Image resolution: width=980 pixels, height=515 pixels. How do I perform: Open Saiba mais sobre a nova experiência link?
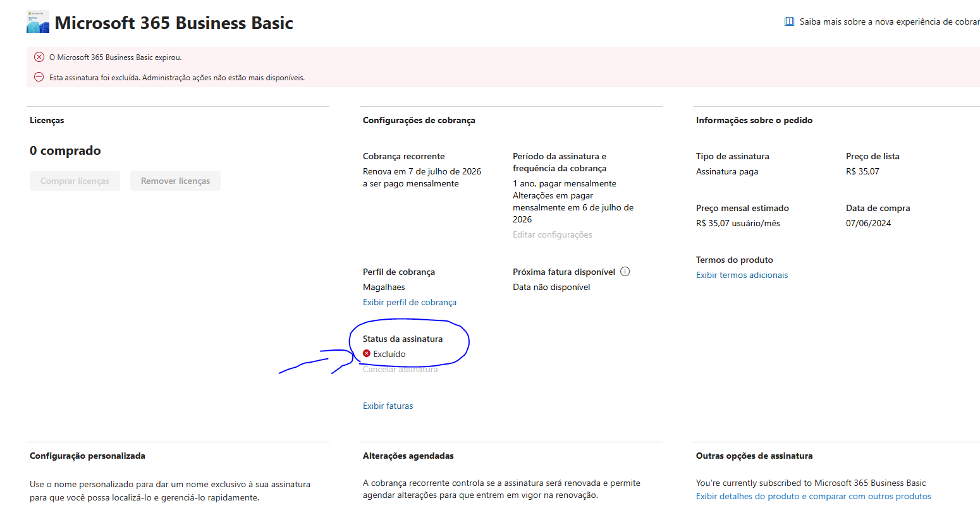(x=890, y=21)
